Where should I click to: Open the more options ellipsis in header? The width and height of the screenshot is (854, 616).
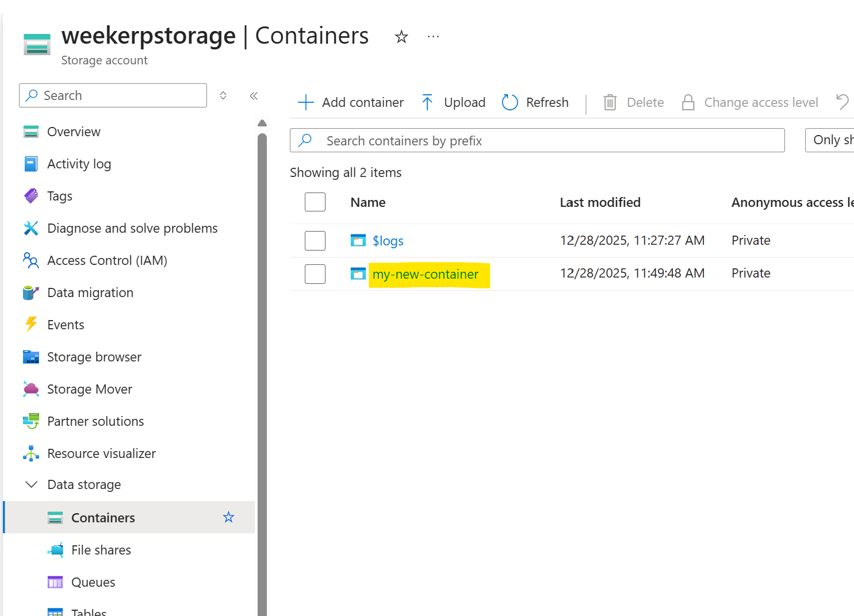433,37
